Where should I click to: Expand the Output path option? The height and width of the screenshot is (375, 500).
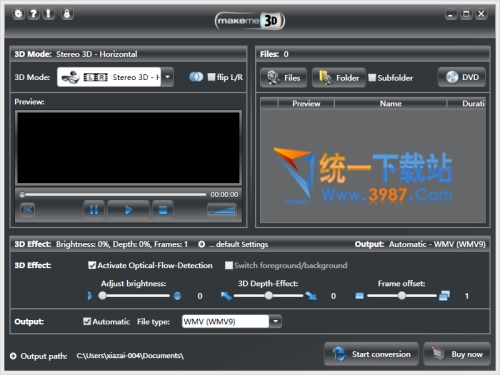tap(13, 356)
